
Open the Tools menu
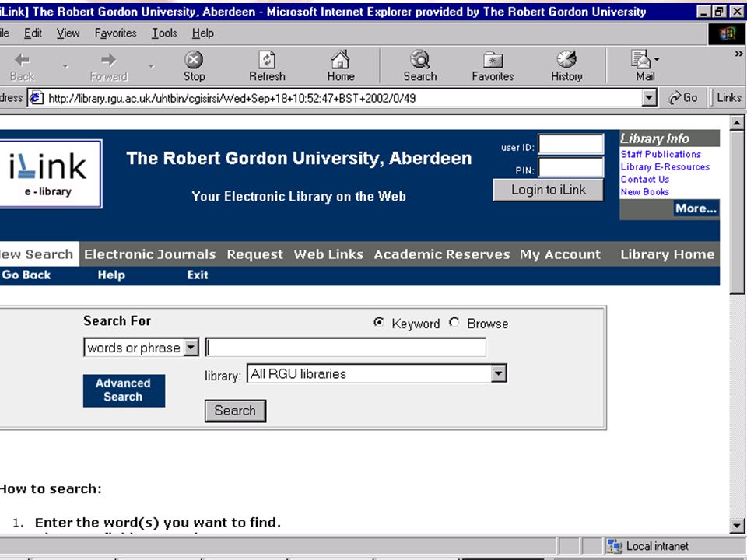pos(164,33)
